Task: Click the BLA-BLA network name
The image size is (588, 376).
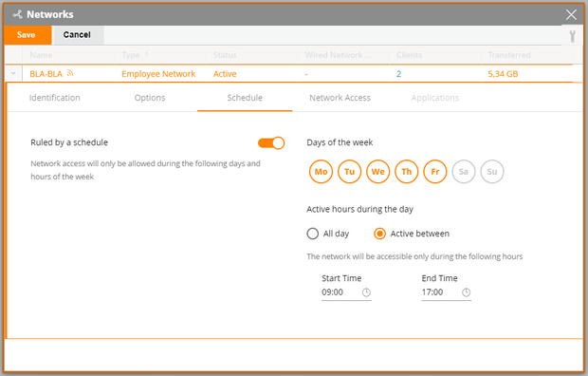Action: [x=46, y=74]
